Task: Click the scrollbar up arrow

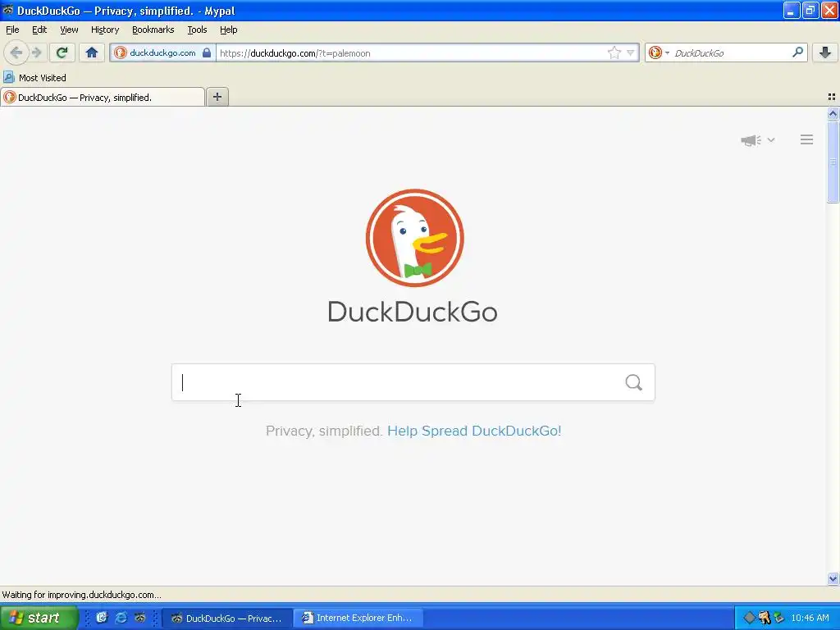Action: click(833, 113)
